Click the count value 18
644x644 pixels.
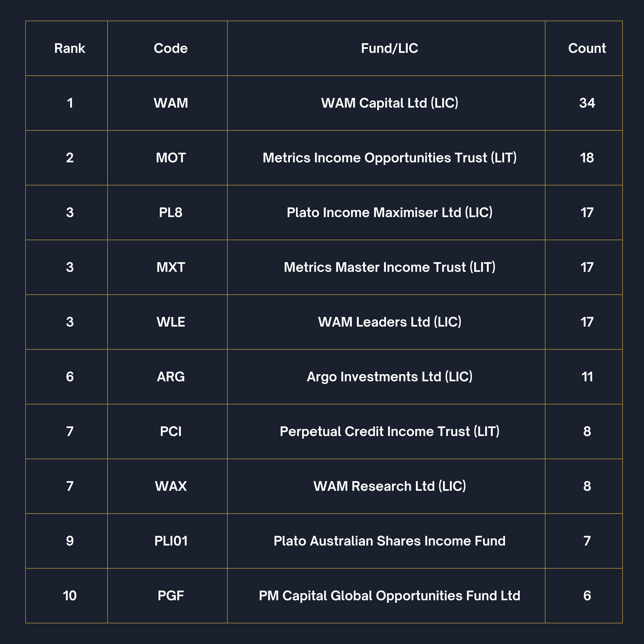click(587, 158)
